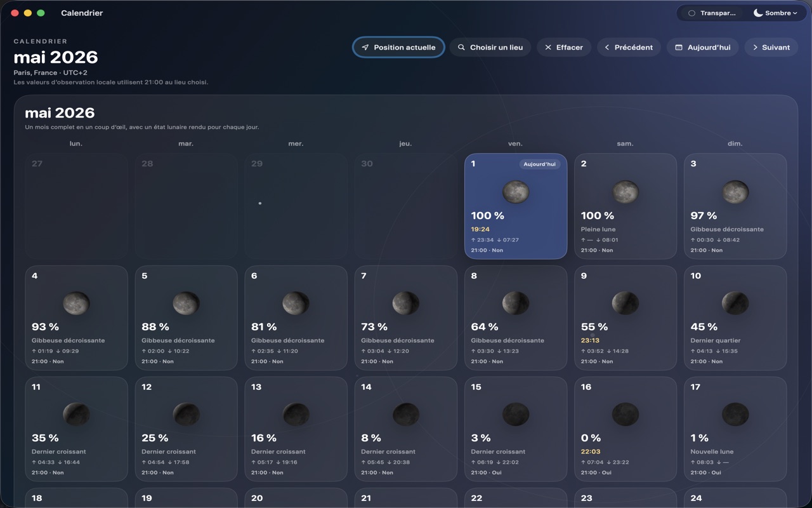Viewport: 812px width, 508px height.
Task: Select the faded April 30 cell
Action: tap(405, 206)
